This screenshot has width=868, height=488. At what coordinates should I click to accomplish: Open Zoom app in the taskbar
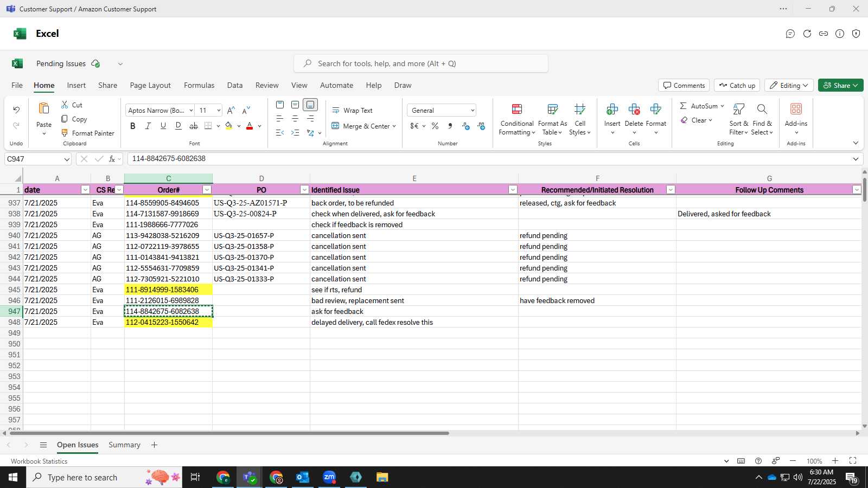[329, 477]
